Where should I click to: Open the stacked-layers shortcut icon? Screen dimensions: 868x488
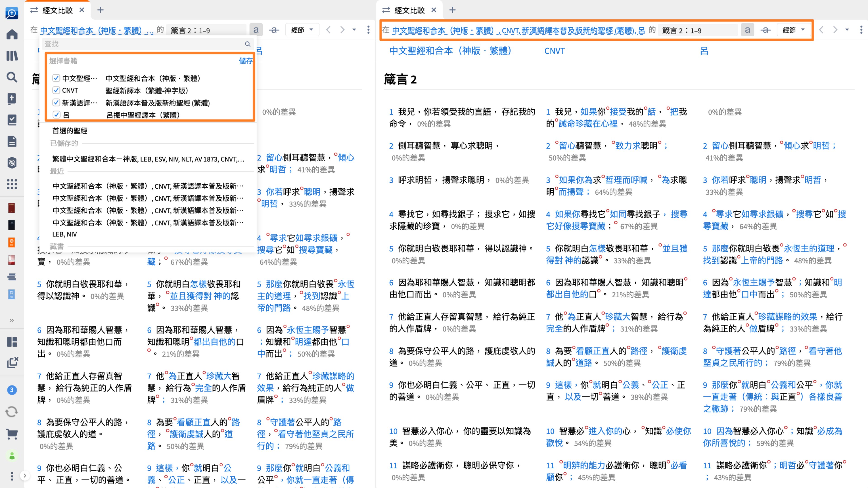pyautogui.click(x=12, y=277)
